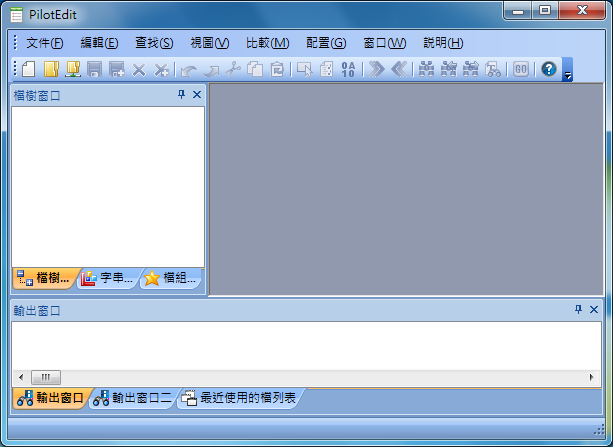The height and width of the screenshot is (447, 613).
Task: Click the Cut scissors icon
Action: [x=233, y=69]
